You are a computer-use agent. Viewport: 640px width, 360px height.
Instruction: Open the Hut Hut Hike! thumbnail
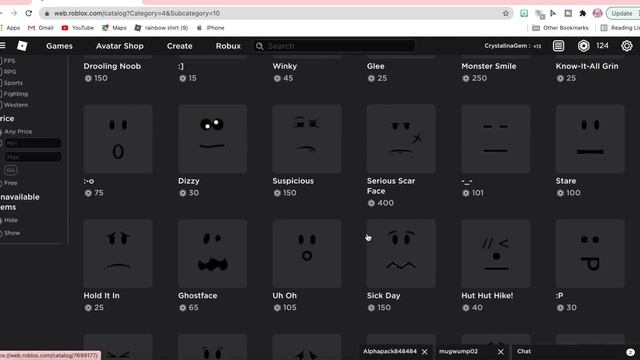496,253
